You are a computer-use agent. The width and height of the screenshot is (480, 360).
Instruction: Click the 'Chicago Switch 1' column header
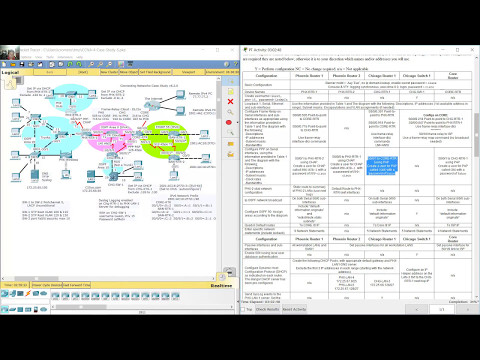(417, 76)
